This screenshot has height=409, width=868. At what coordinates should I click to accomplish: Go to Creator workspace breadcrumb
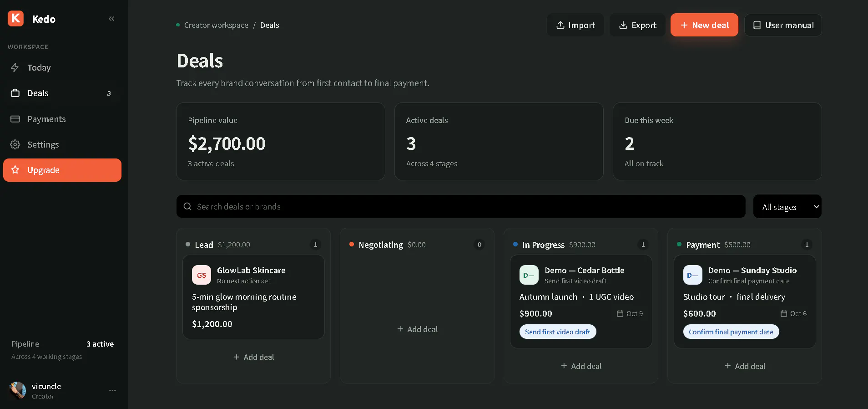coord(216,25)
